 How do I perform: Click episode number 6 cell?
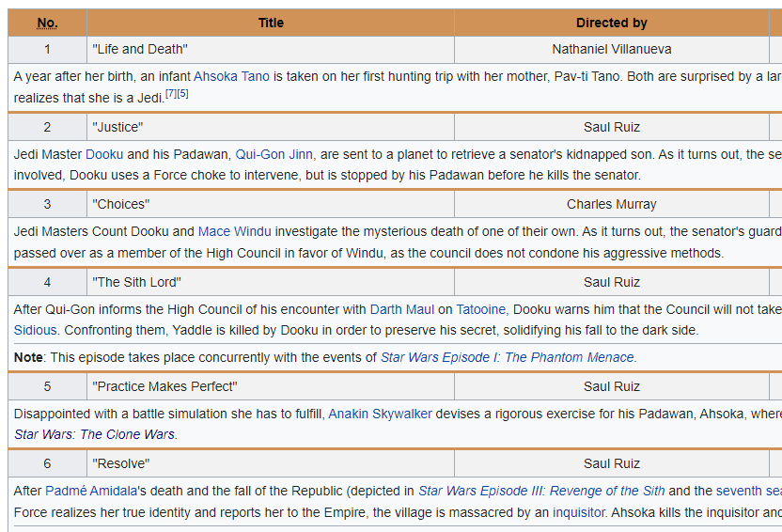pyautogui.click(x=47, y=463)
